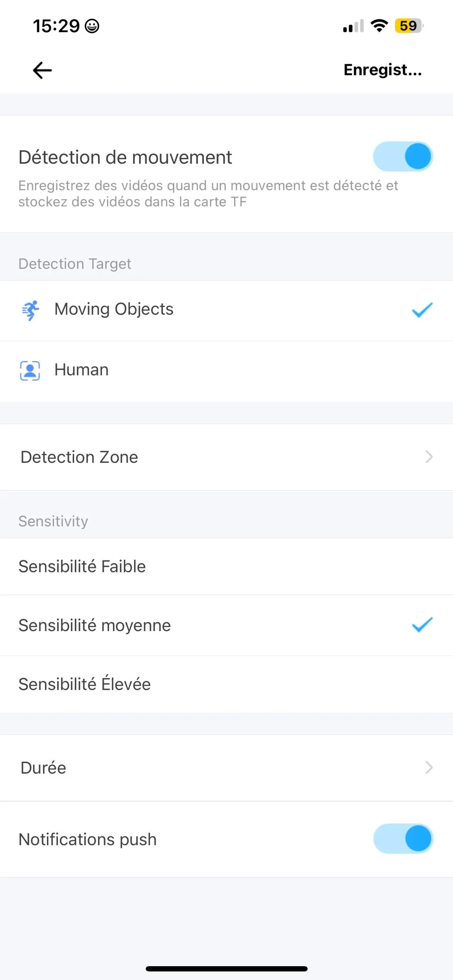The image size is (453, 980).
Task: Tap the Human detection person icon
Action: [x=30, y=370]
